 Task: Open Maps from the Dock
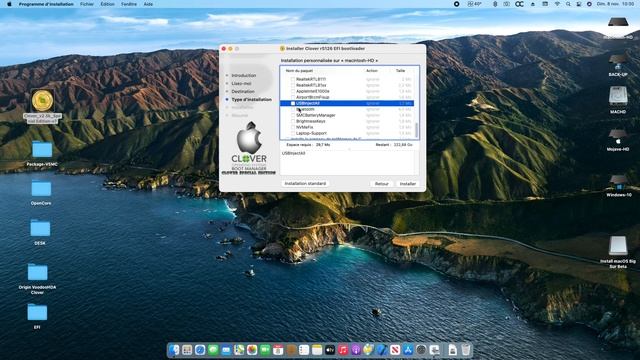(239, 350)
